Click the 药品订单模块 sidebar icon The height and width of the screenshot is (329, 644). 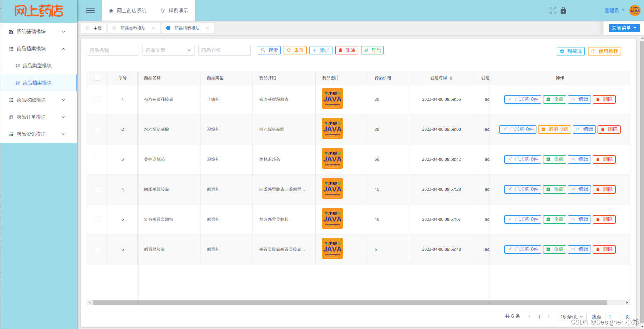click(x=11, y=117)
